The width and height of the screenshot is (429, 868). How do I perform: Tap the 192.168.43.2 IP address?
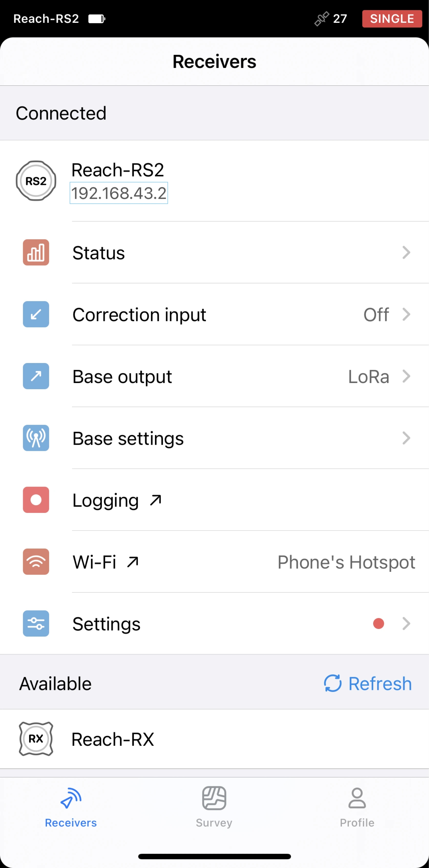119,193
